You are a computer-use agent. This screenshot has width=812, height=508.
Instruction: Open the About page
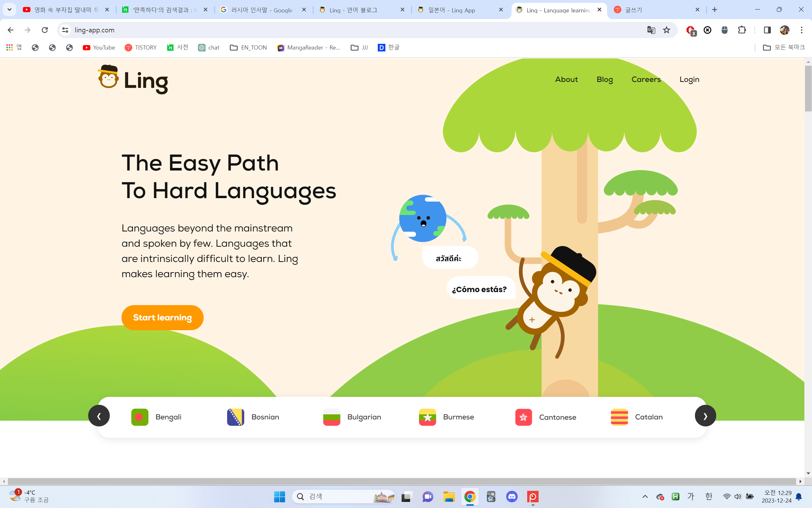[x=566, y=79]
